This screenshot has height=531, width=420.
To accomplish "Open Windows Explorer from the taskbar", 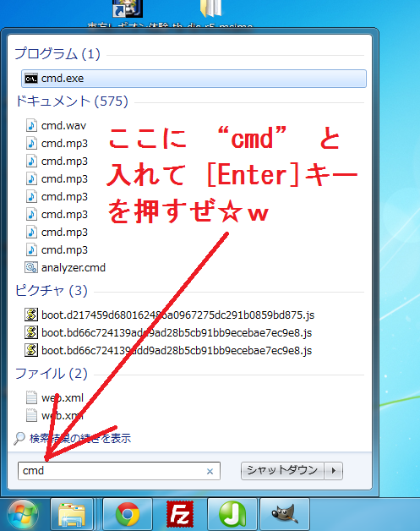I will (x=72, y=515).
